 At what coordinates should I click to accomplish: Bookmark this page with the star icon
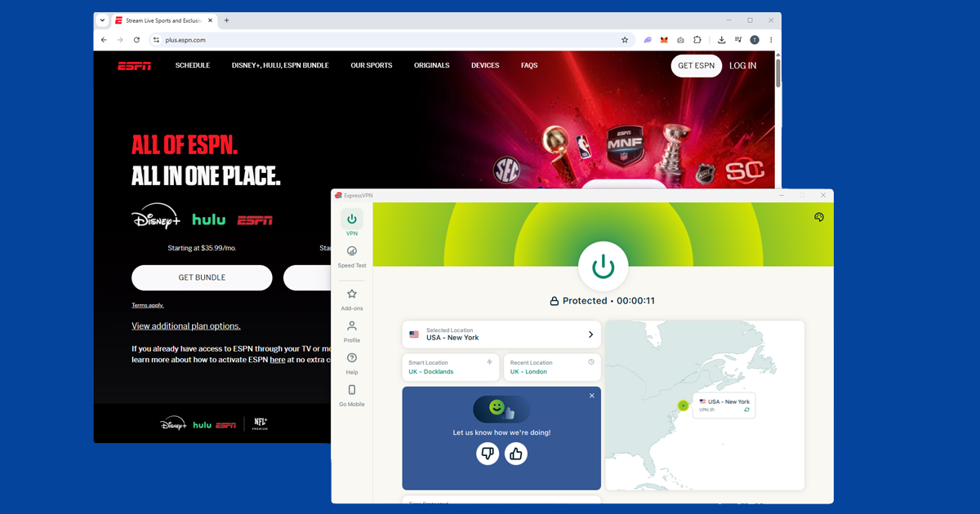coord(625,39)
